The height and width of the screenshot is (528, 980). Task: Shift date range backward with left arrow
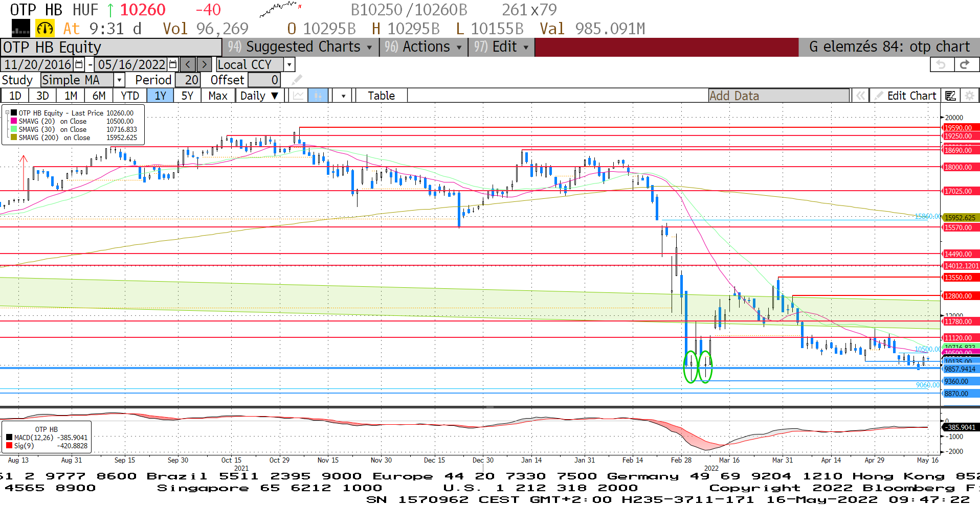point(188,64)
